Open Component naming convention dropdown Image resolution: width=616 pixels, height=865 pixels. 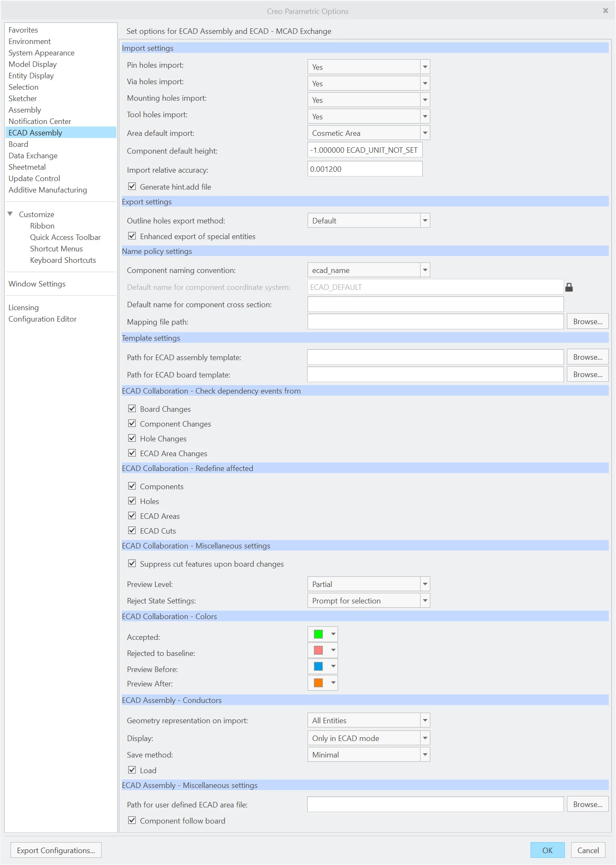pos(368,270)
